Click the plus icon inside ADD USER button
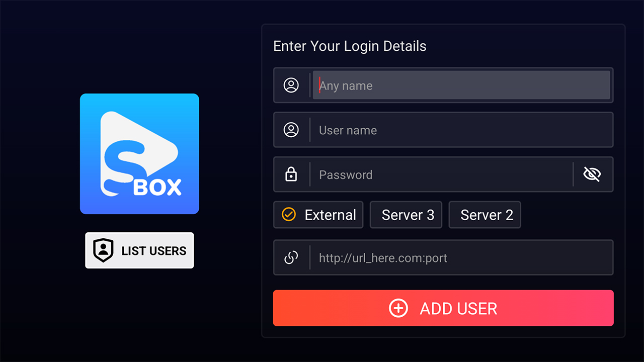Viewport: 644px width, 362px height. coord(398,308)
